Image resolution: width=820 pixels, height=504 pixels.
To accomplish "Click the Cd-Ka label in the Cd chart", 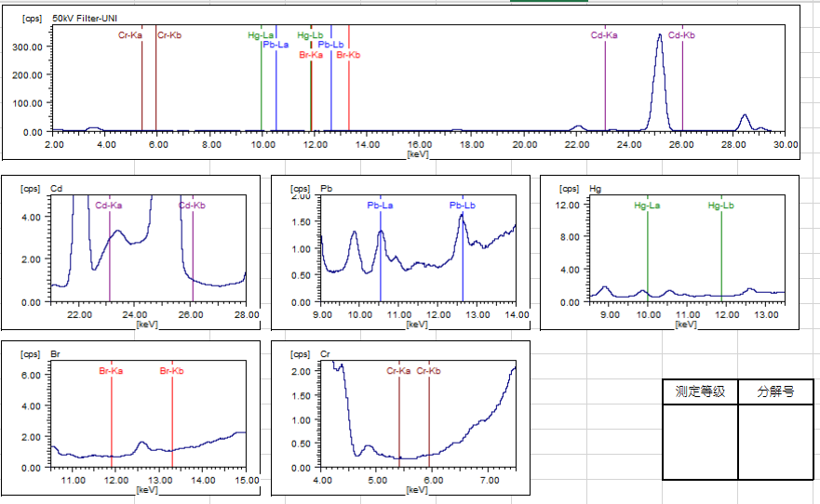I will pos(110,206).
